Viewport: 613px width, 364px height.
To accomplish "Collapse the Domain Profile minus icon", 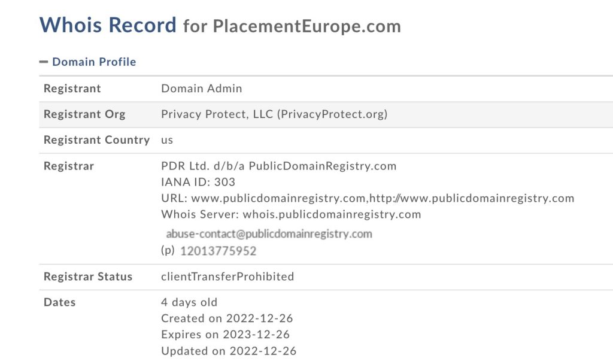I will tap(44, 62).
